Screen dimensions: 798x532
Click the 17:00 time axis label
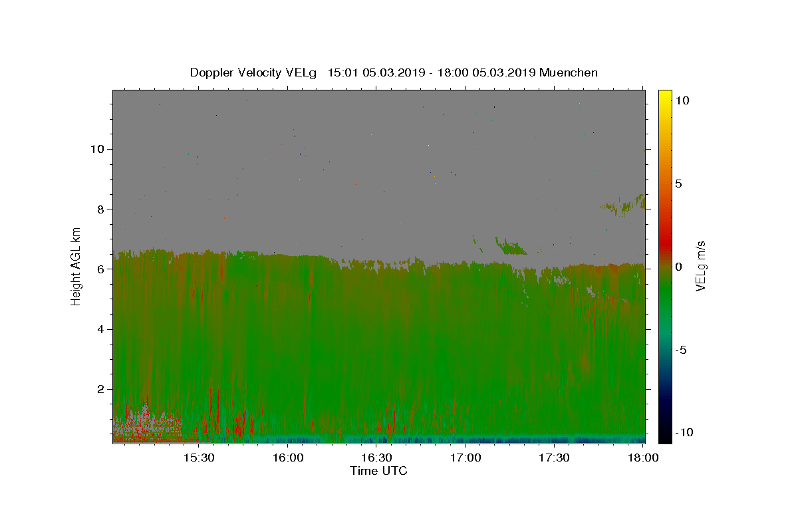click(x=465, y=458)
